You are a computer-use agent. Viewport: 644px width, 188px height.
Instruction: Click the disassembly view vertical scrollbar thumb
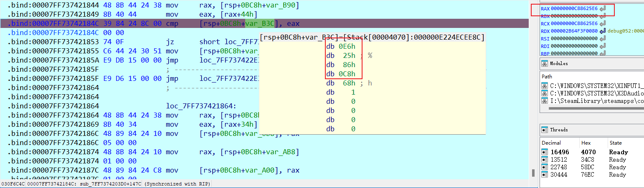[532, 173]
